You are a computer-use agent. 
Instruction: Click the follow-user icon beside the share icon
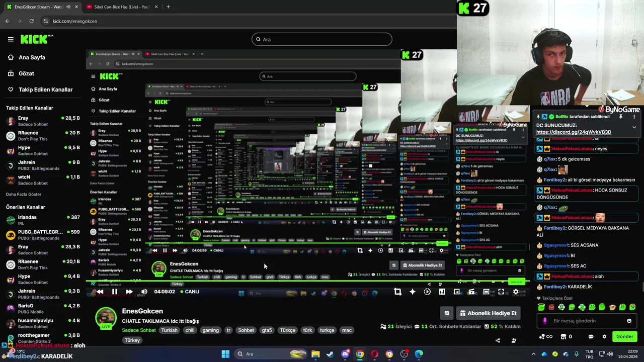pos(514,340)
